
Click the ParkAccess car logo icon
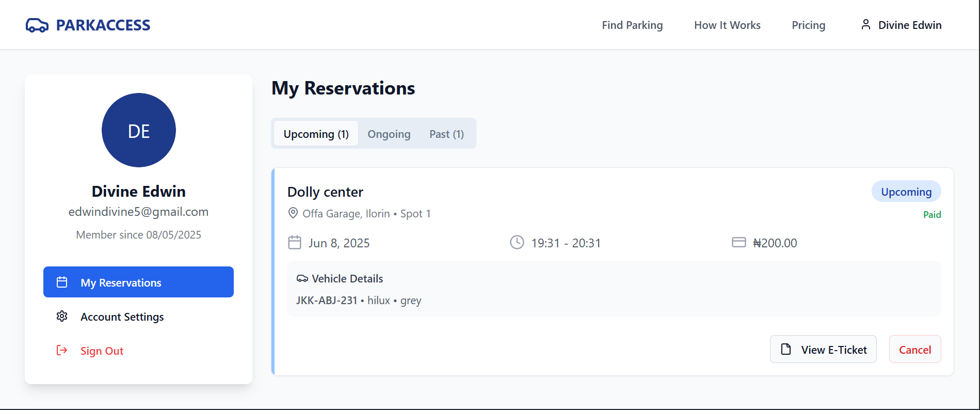37,25
